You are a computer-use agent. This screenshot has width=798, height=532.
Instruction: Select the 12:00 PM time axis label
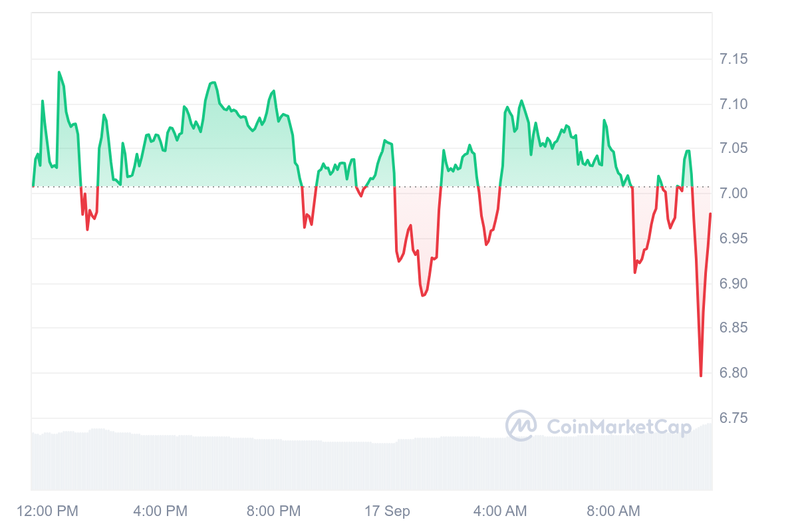pos(47,511)
